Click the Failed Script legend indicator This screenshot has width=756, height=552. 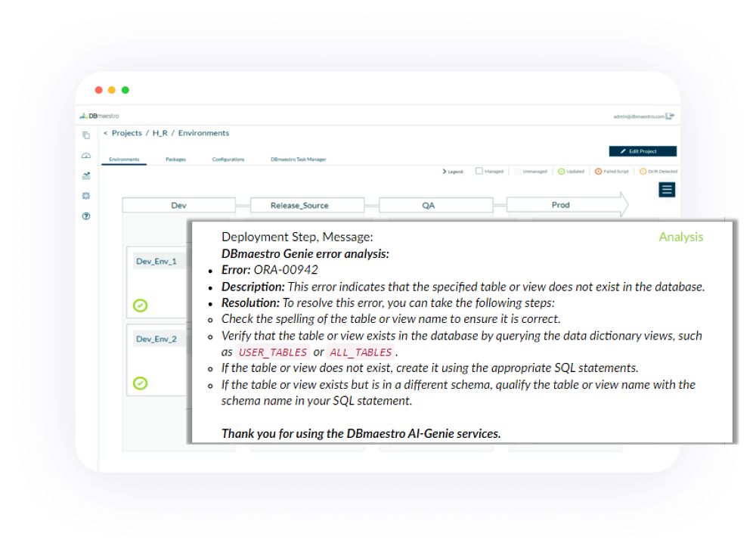click(599, 171)
